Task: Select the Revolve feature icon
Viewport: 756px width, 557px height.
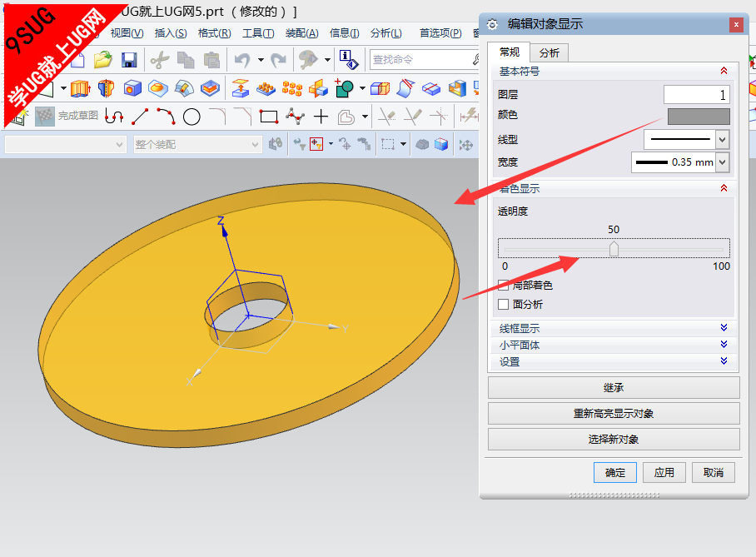Action: click(106, 87)
